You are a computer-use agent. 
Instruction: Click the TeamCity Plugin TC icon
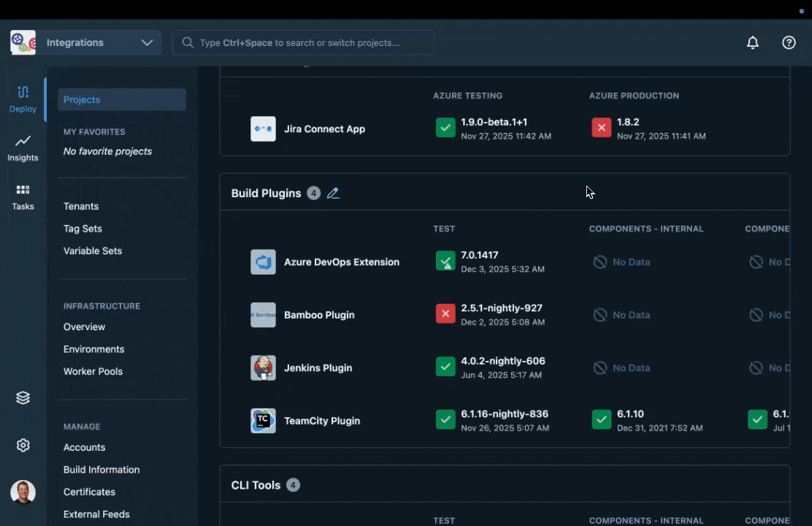(263, 421)
